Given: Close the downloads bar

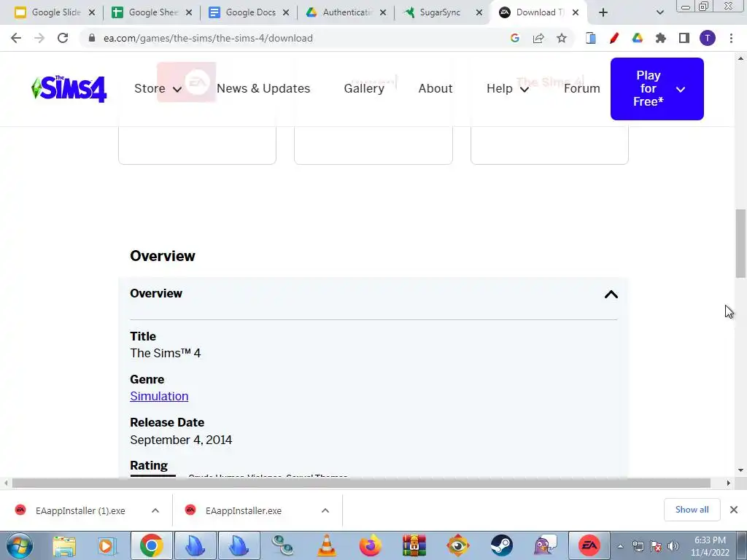Looking at the screenshot, I should click(734, 510).
